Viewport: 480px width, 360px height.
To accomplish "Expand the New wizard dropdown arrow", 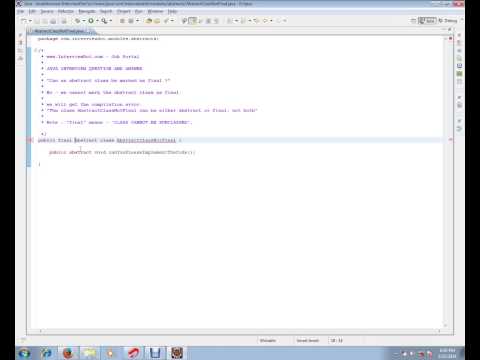I will 30,21.
